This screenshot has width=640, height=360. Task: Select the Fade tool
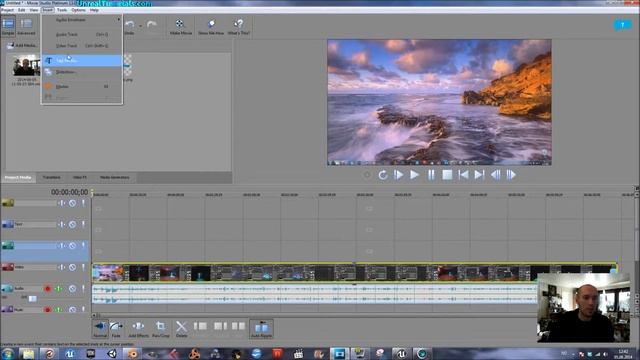[x=116, y=329]
